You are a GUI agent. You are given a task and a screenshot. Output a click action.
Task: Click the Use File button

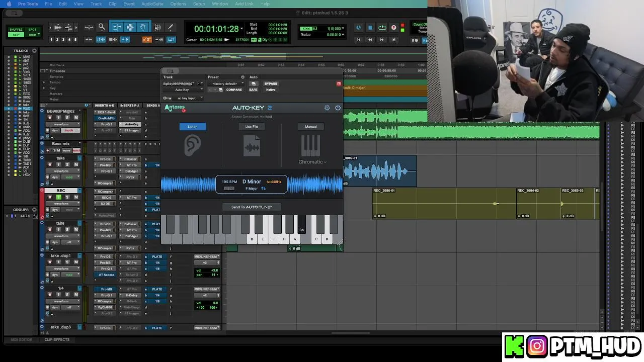click(x=252, y=127)
